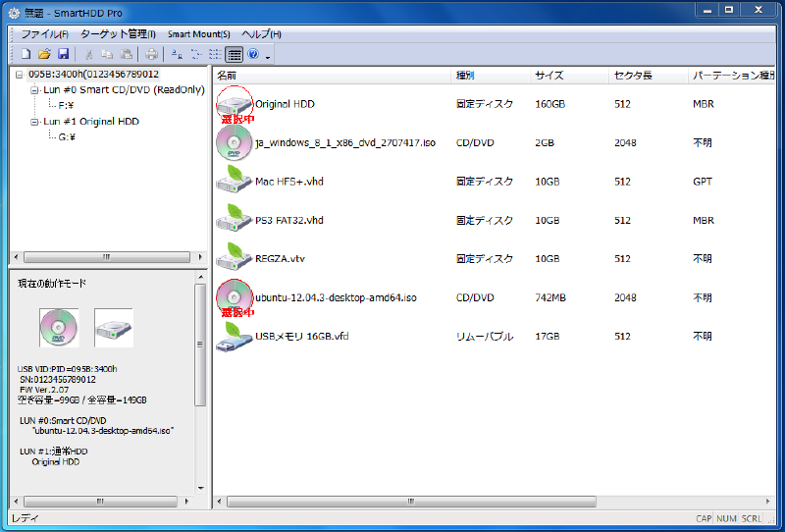Click the file list scroll right arrow
The width and height of the screenshot is (785, 532).
[767, 501]
